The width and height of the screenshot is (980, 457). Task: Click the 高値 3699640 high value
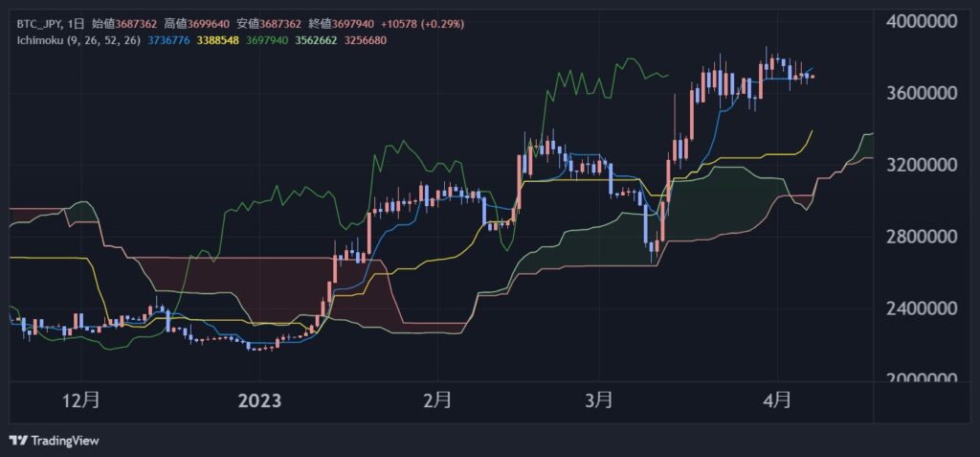[197, 24]
